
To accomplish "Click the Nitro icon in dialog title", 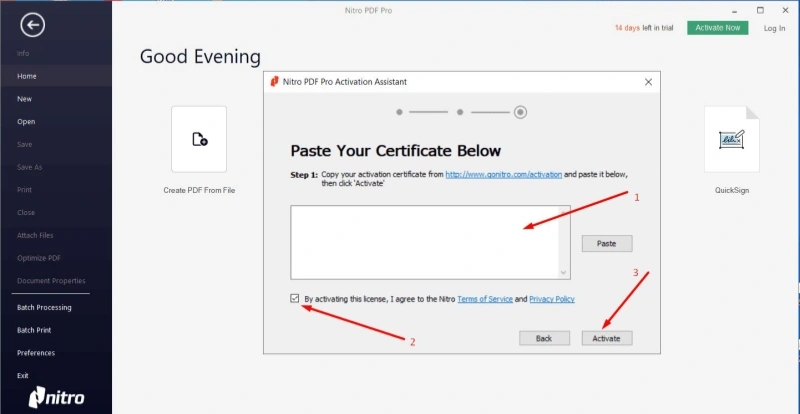I will tap(275, 81).
